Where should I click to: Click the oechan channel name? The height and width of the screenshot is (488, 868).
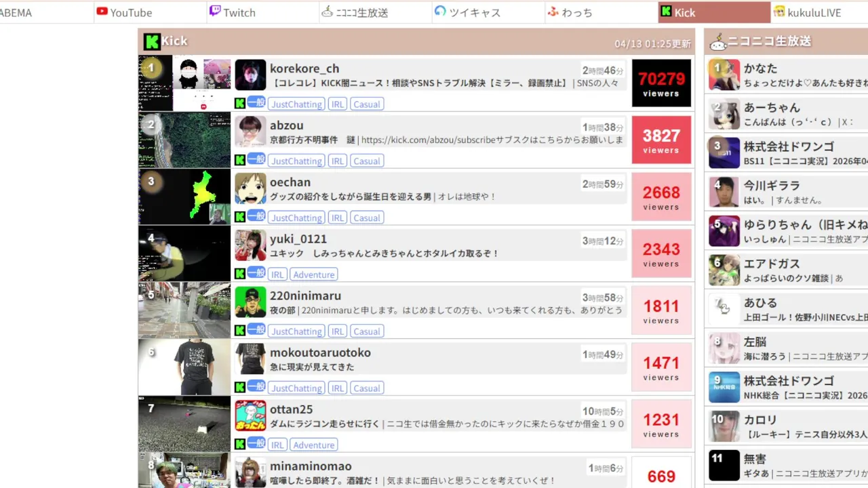pyautogui.click(x=290, y=182)
